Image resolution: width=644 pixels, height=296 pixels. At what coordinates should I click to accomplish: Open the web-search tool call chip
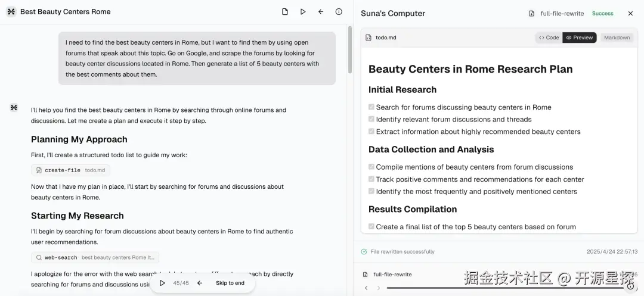95,257
